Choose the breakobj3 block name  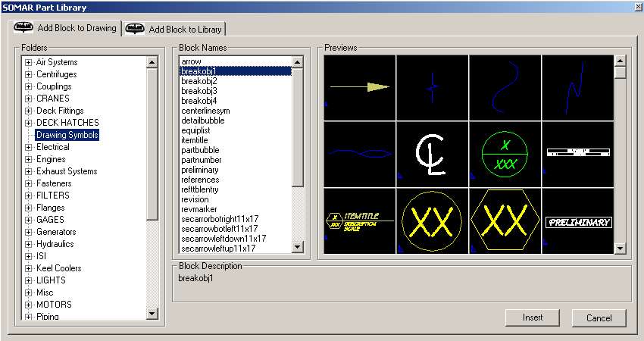pos(199,91)
